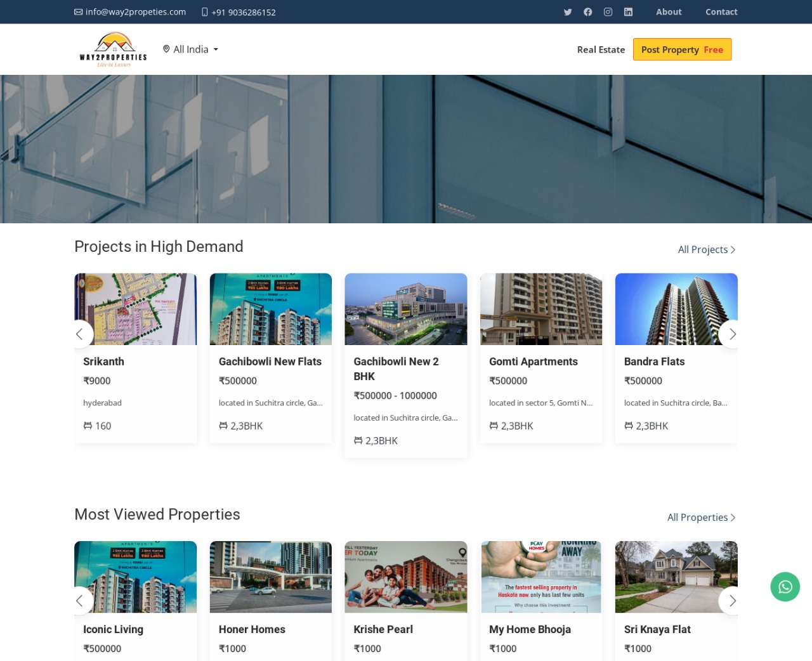
Task: Open the My Home Bhooja property image
Action: tap(541, 577)
